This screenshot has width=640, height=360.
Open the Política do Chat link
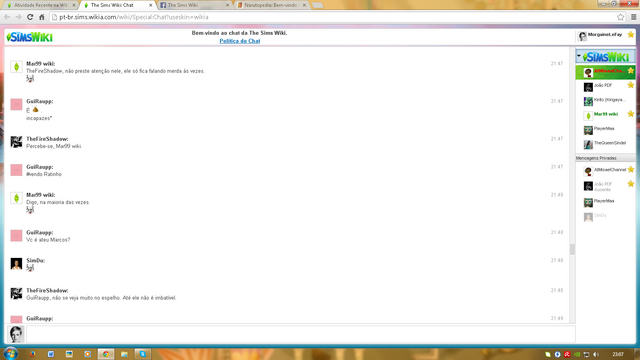tap(240, 41)
